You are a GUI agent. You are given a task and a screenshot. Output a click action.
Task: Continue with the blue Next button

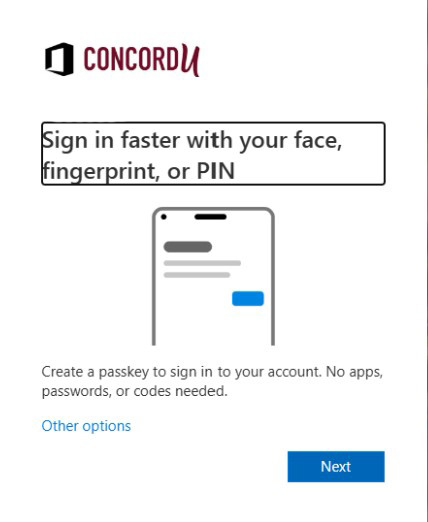(x=336, y=466)
